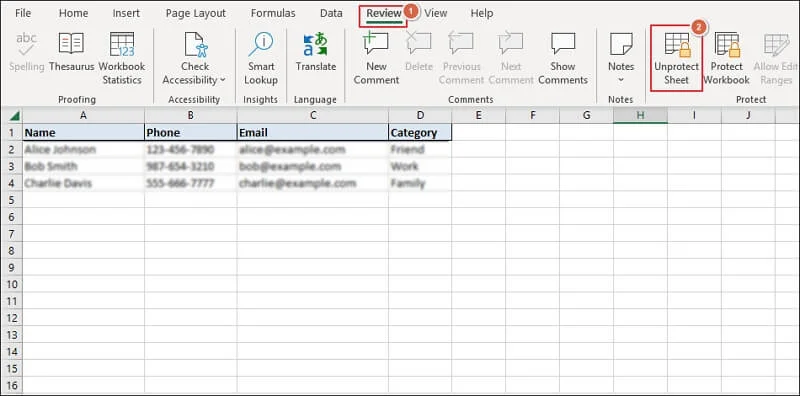The width and height of the screenshot is (800, 396).
Task: Select row 16 header
Action: (12, 385)
